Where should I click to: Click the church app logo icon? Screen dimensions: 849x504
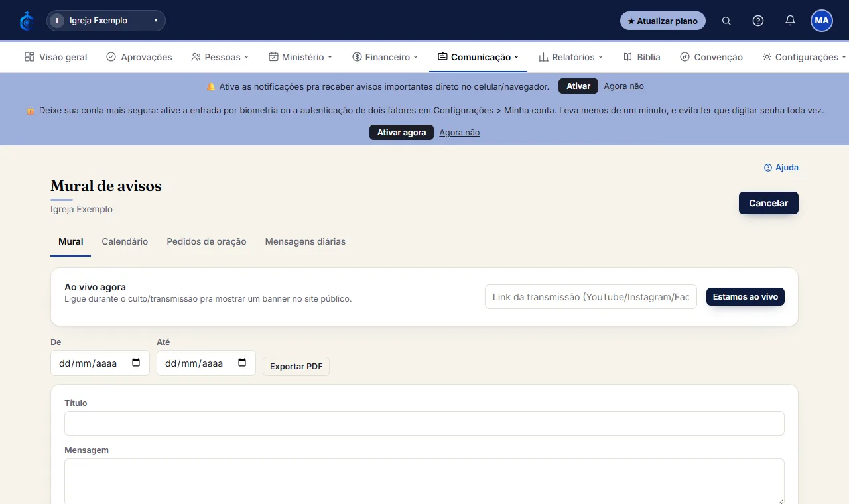coord(27,21)
